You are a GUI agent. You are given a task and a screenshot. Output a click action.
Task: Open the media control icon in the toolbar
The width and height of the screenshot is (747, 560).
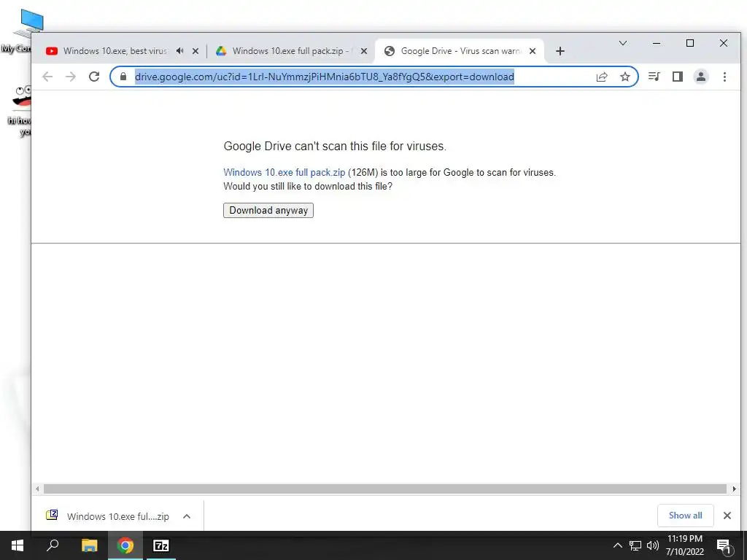[654, 77]
